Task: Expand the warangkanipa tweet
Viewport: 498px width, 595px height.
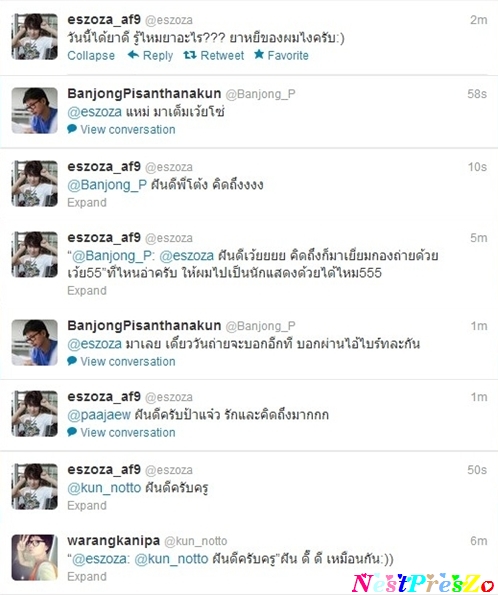Action: tap(87, 576)
